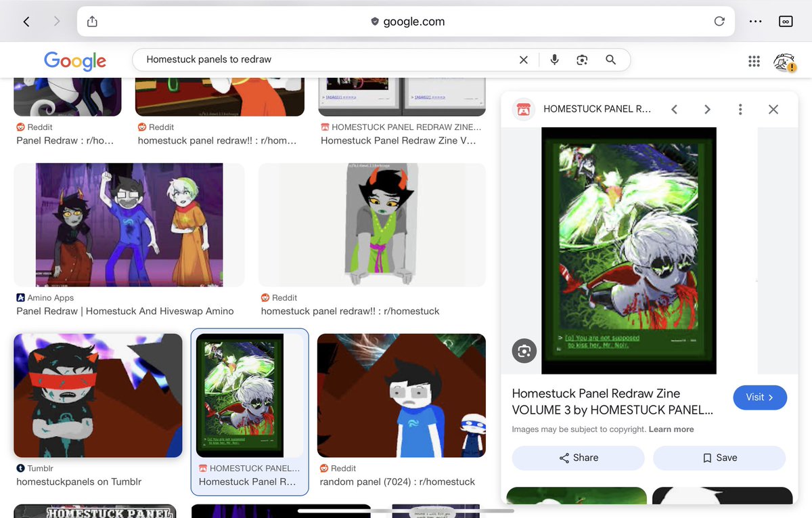Open the Google account avatar
812x518 pixels.
tap(784, 61)
